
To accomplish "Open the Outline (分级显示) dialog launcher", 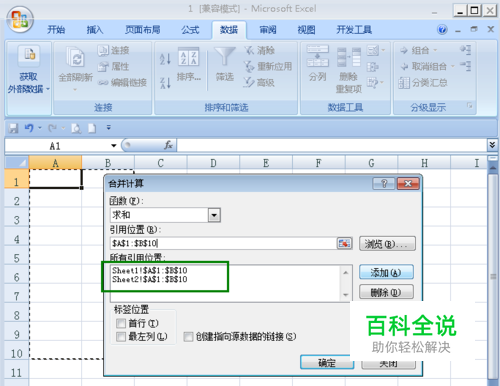I will 470,106.
